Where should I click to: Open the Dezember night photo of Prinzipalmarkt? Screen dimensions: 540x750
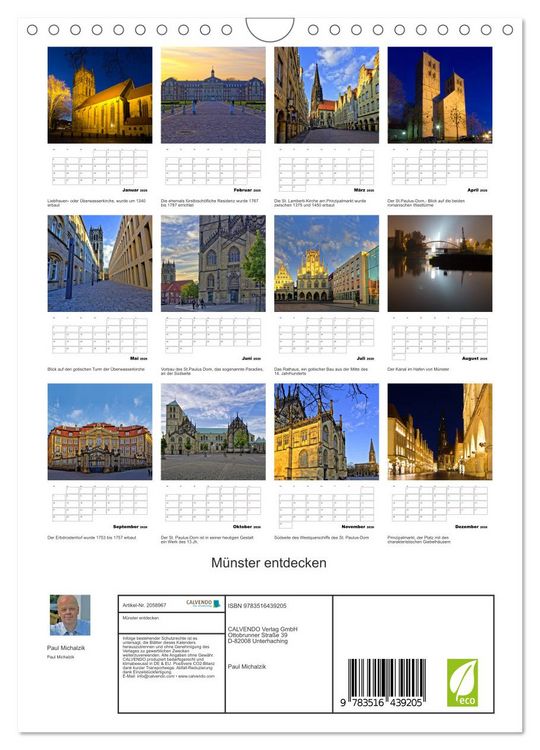click(440, 431)
